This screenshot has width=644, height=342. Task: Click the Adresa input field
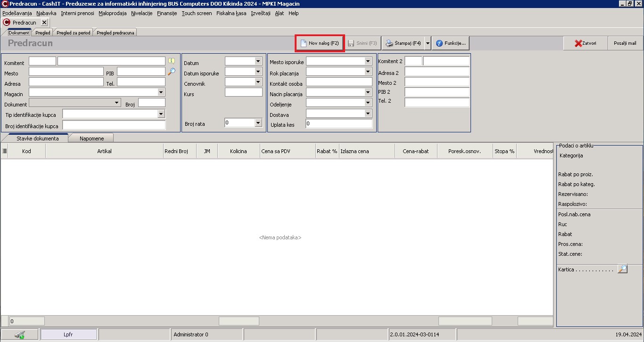[x=66, y=82]
